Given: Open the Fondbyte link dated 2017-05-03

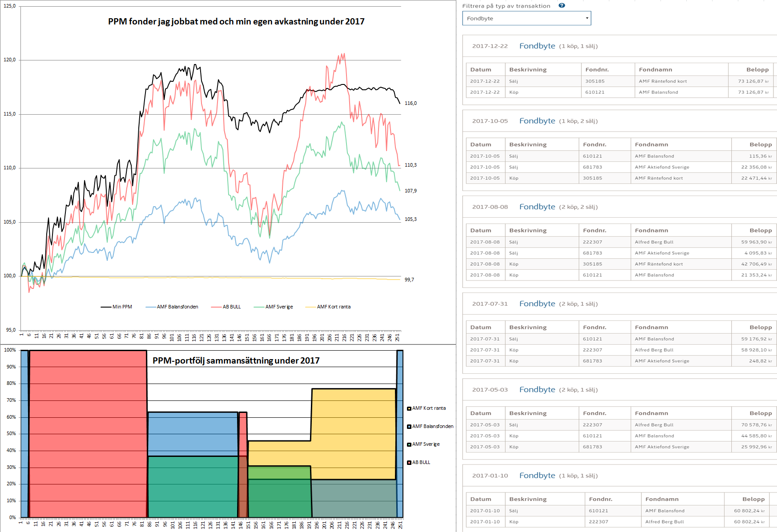Looking at the screenshot, I should coord(537,389).
